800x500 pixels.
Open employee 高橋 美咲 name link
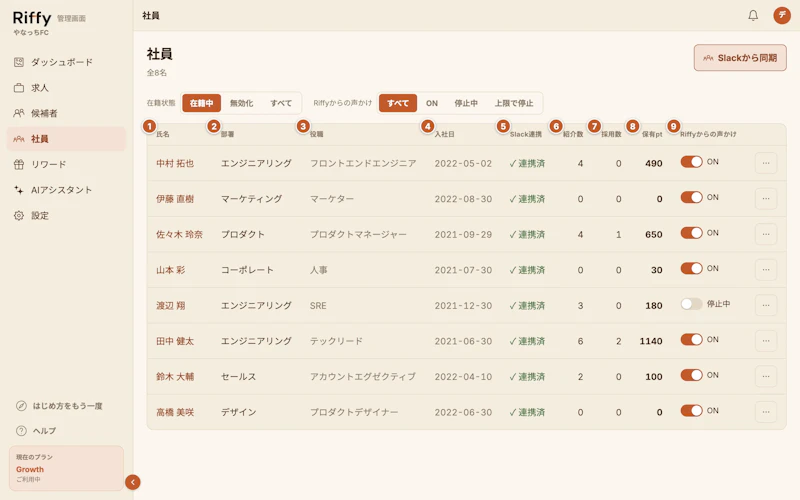[x=175, y=412]
